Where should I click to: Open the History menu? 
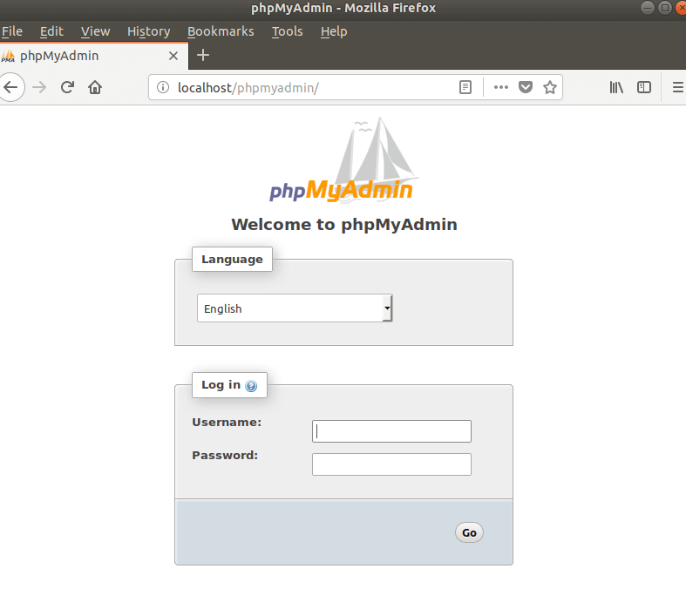click(149, 31)
